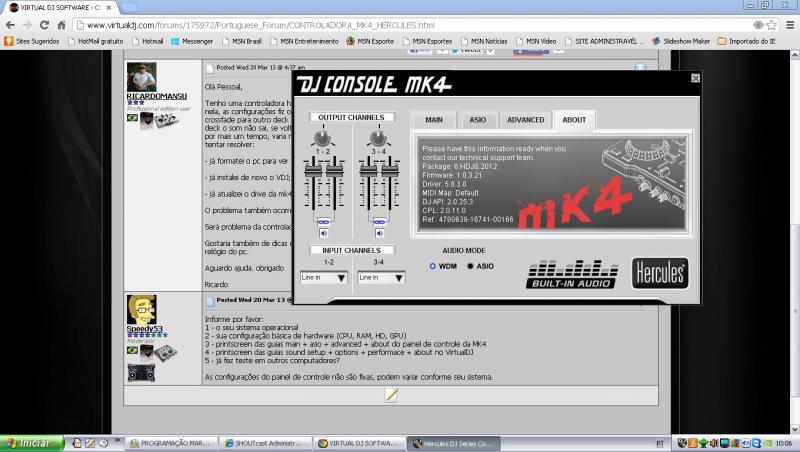Click channel 2 volume fader handle
Viewport: 800px width, 452px height.
[x=335, y=170]
